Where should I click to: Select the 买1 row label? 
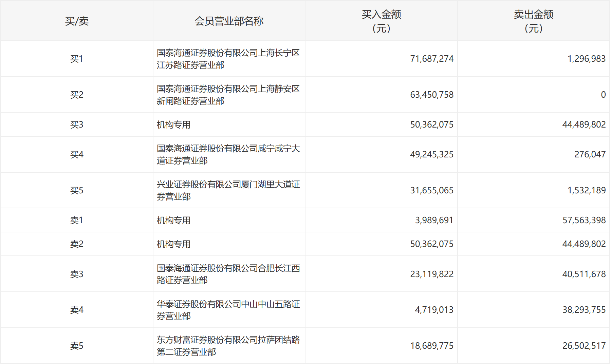pyautogui.click(x=77, y=59)
